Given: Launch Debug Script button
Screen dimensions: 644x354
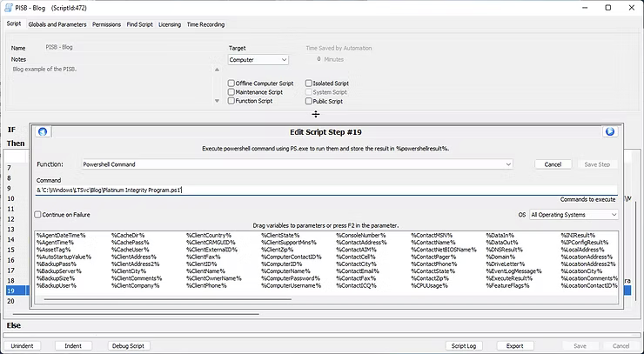Looking at the screenshot, I should coord(128,346).
